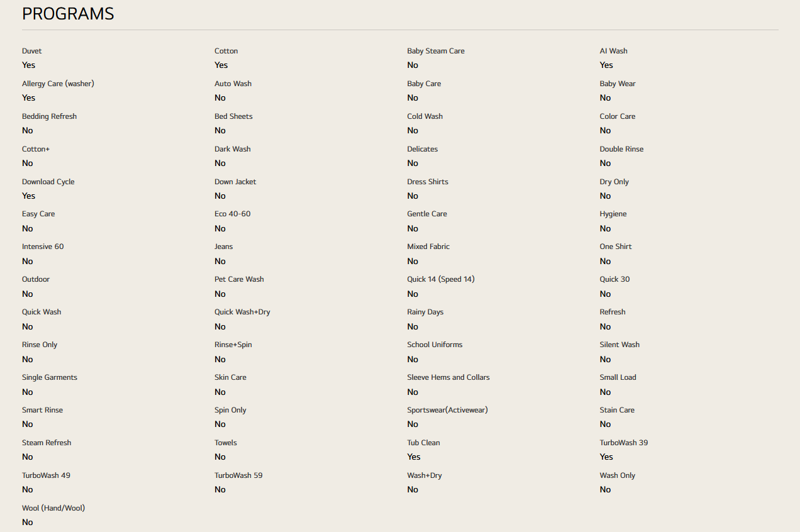The image size is (800, 532).
Task: Click the No value under Wash Only
Action: click(605, 489)
